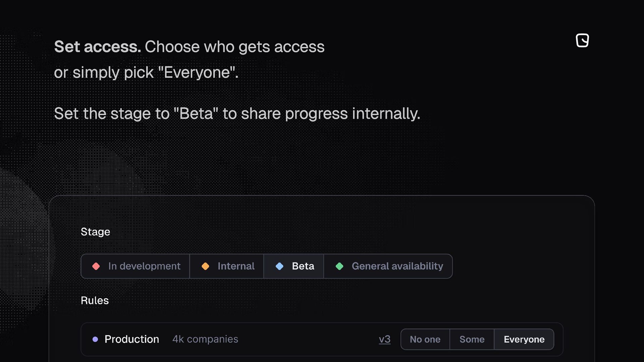Grant Production access to Everyone
Screen dimensions: 644x362
tap(524, 339)
